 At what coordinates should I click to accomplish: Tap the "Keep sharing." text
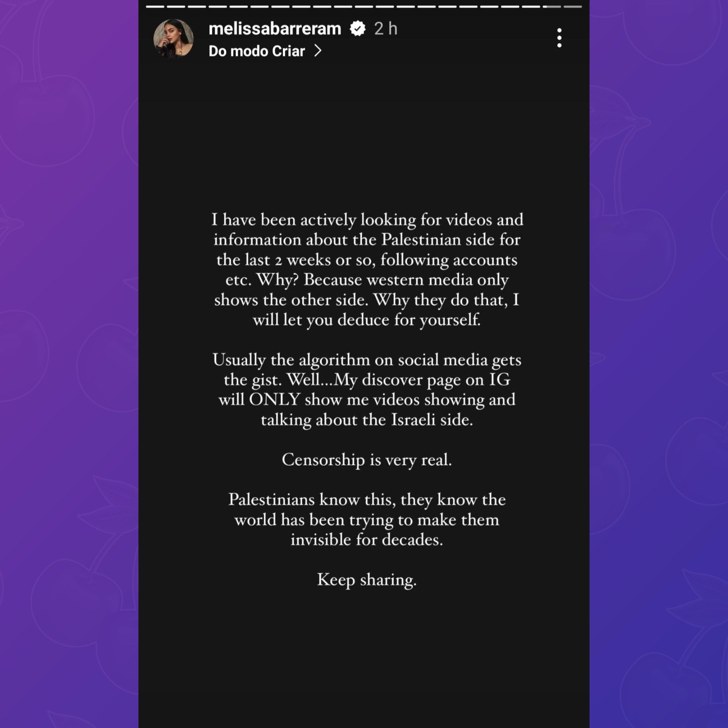(x=366, y=580)
